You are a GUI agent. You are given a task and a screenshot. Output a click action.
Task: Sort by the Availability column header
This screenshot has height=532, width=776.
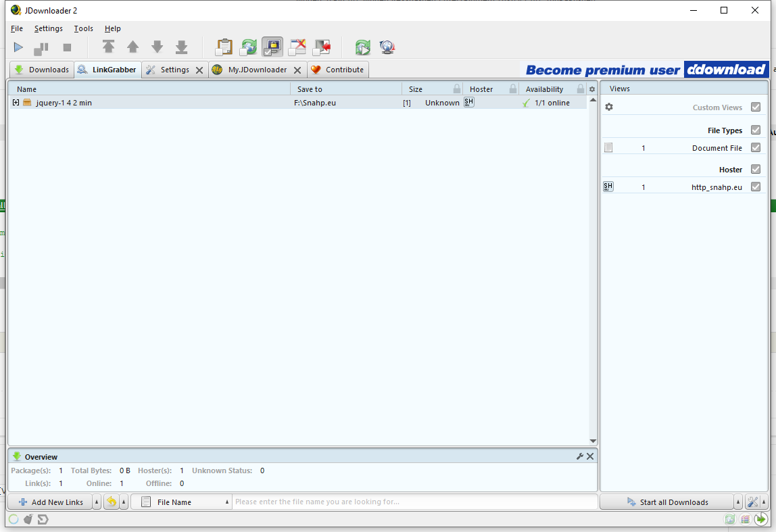(x=554, y=89)
